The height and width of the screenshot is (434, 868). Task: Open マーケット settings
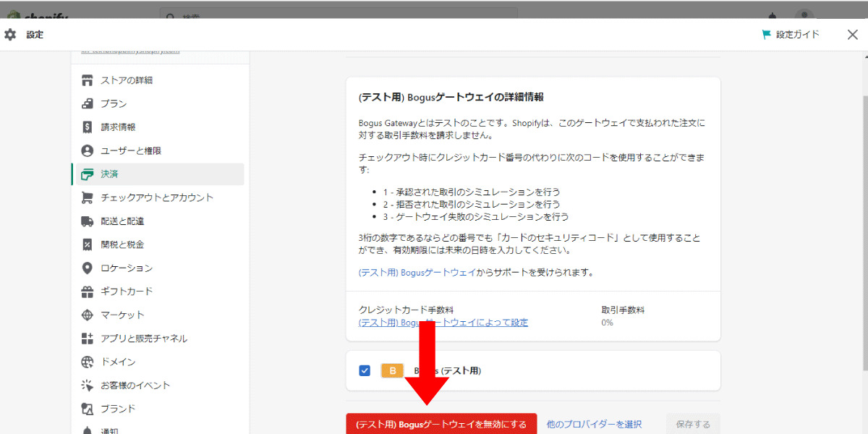click(x=122, y=315)
